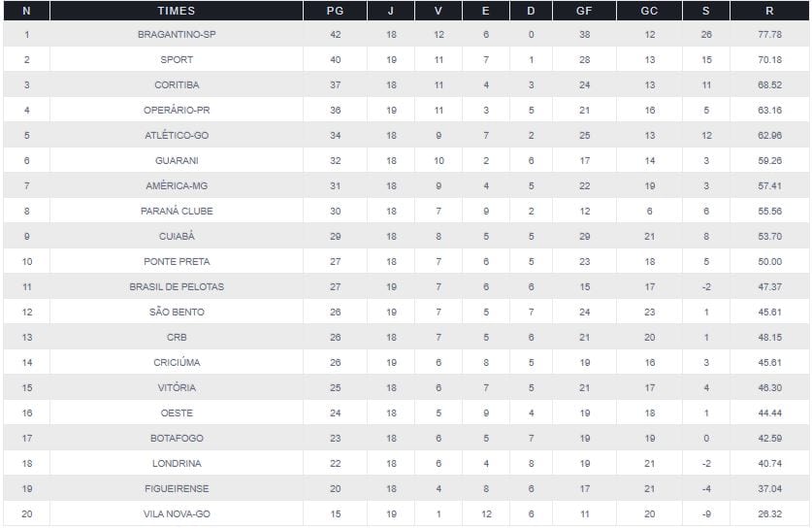This screenshot has height=529, width=812.
Task: Select the VILA NOVA-GO team name
Action: pos(176,513)
